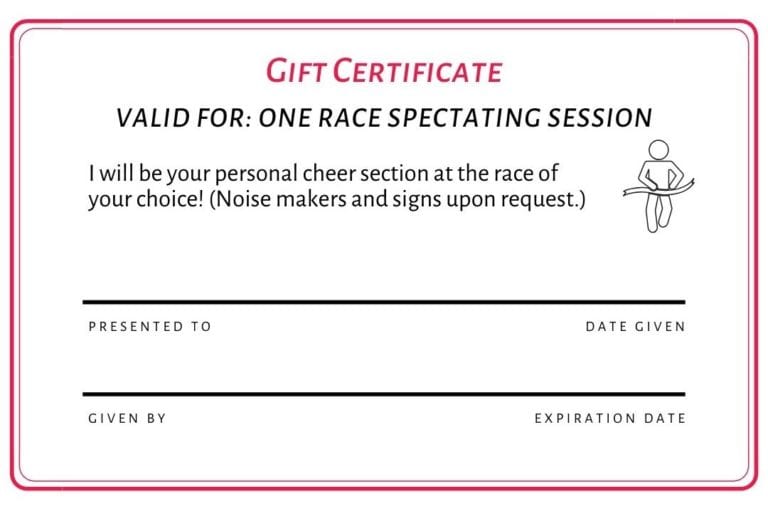Click the Date Given label
The height and width of the screenshot is (516, 768).
click(x=636, y=327)
